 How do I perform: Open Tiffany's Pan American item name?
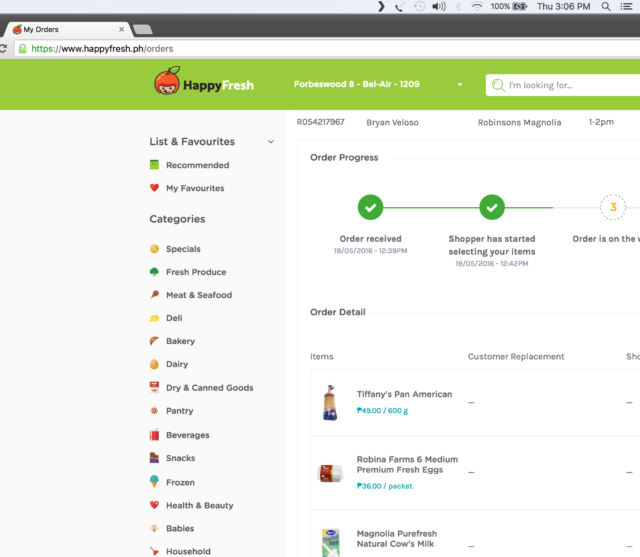[404, 394]
